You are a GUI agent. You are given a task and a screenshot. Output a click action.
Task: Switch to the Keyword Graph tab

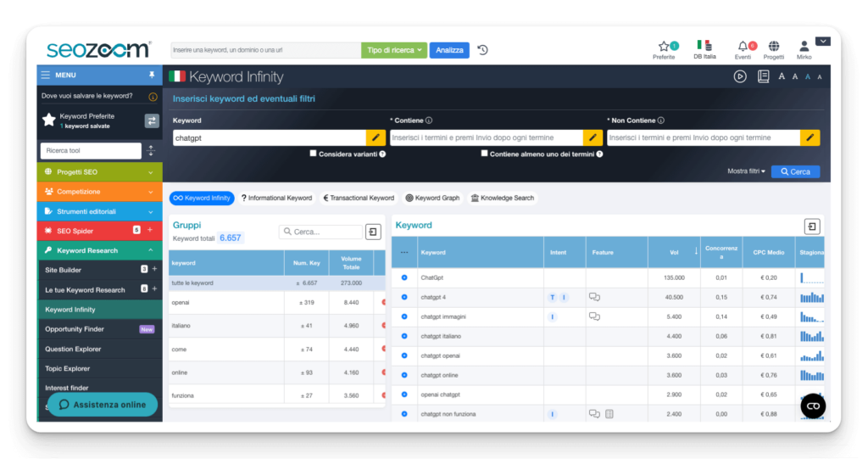point(433,198)
